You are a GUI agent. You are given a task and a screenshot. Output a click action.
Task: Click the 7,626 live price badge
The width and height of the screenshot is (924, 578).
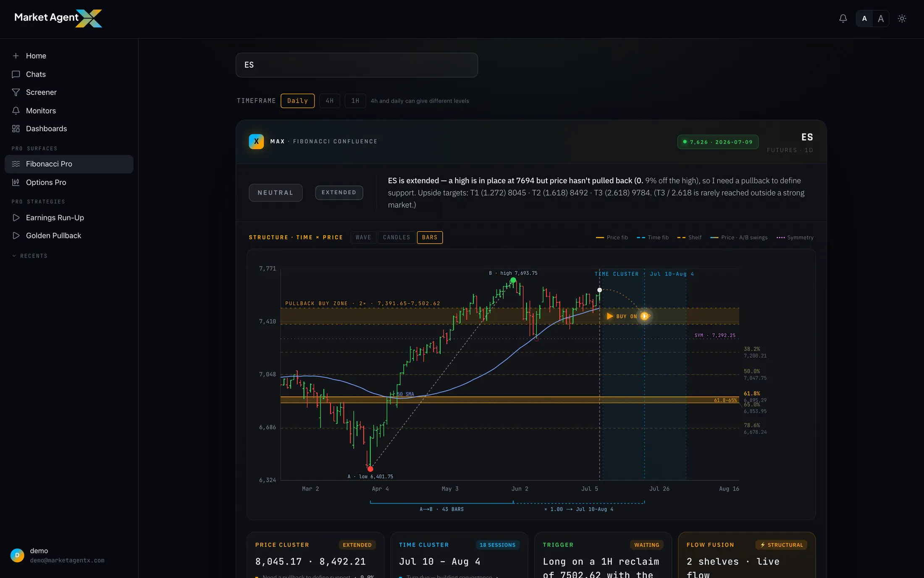tap(718, 142)
